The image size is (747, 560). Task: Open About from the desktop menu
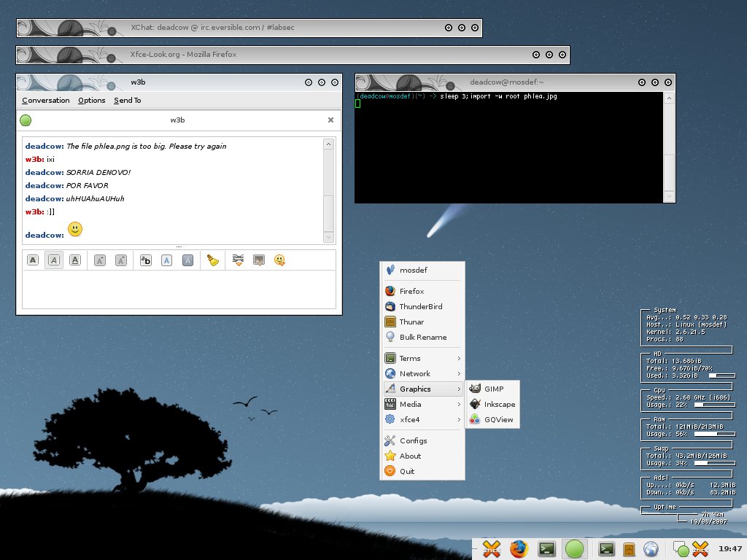(x=422, y=456)
